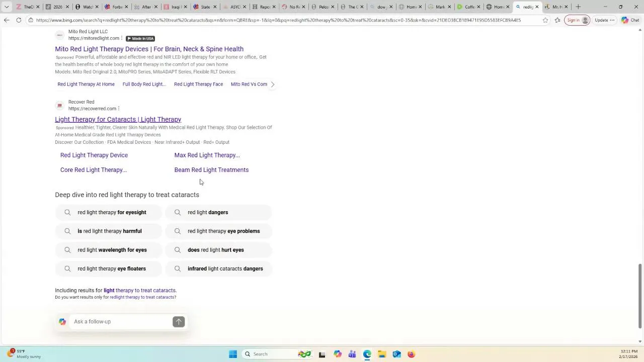
Task: Search red light dangers suggestion
Action: click(x=219, y=212)
